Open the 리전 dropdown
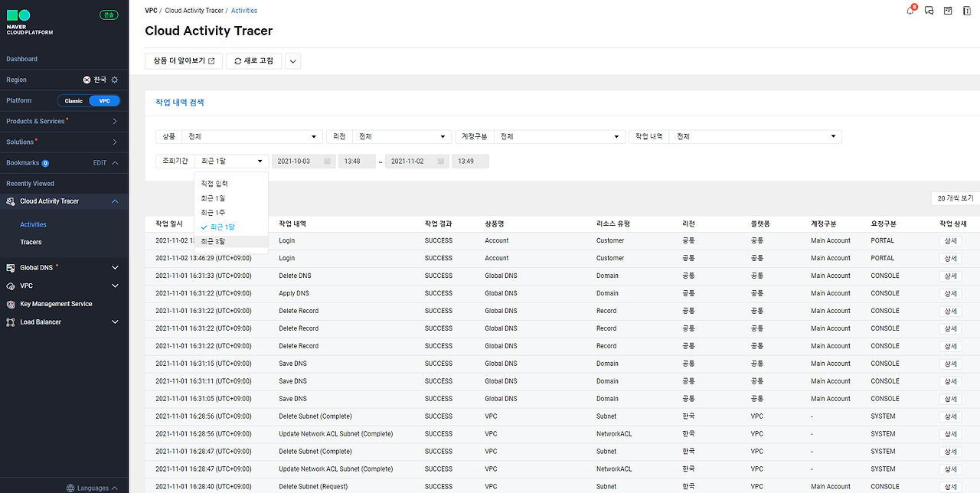980x493 pixels. (401, 136)
